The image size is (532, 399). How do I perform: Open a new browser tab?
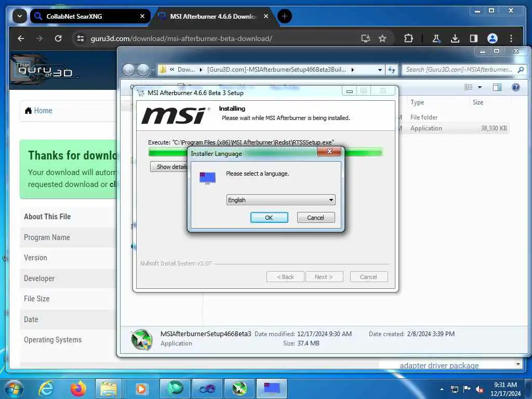(285, 16)
